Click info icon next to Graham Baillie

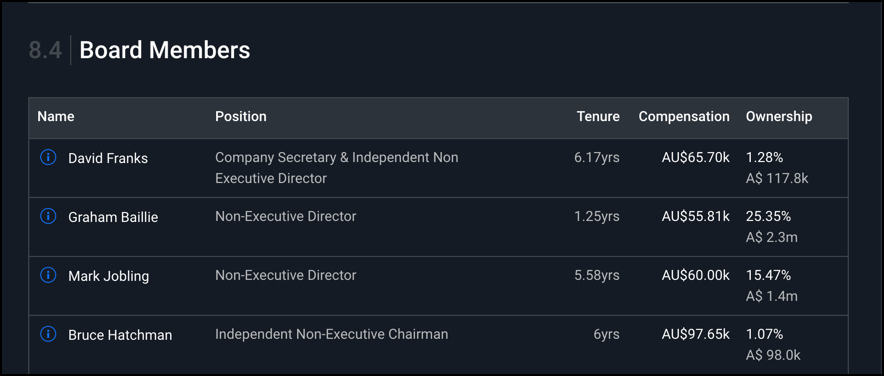(48, 216)
